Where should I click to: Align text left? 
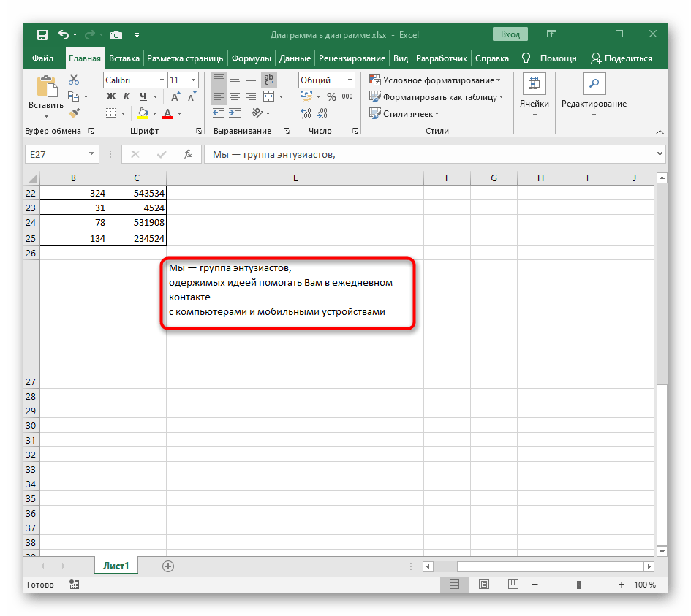(x=218, y=96)
